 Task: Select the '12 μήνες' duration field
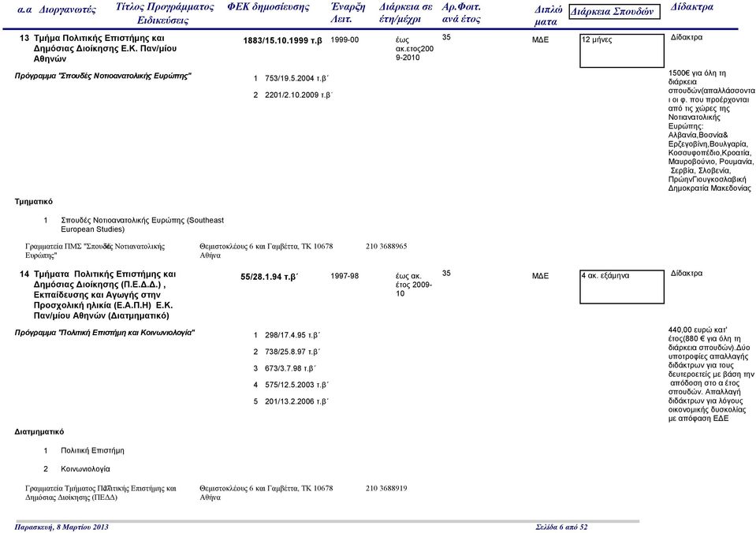tap(622, 50)
